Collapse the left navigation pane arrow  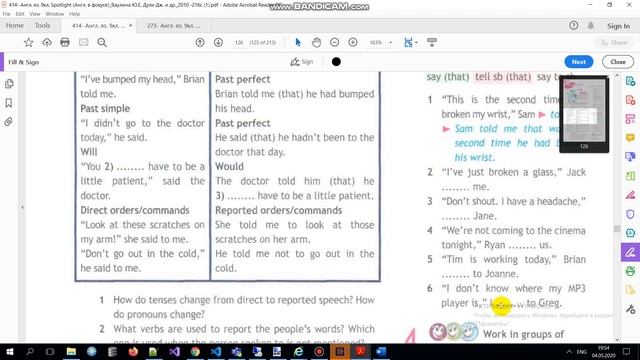click(x=22, y=207)
